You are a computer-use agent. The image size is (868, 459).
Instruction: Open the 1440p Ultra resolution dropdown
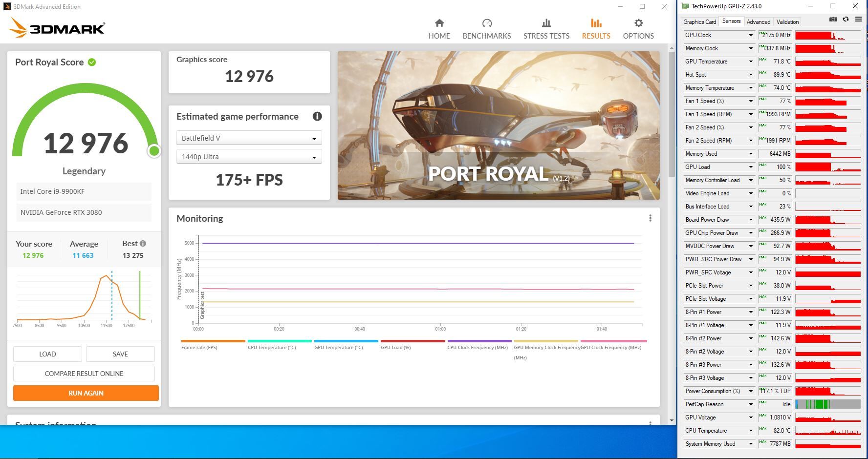click(x=249, y=157)
